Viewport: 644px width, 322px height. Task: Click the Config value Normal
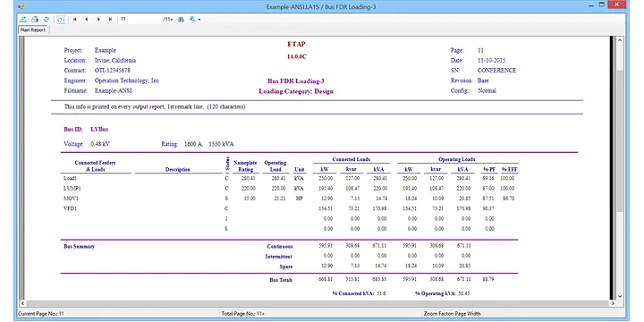coord(487,90)
